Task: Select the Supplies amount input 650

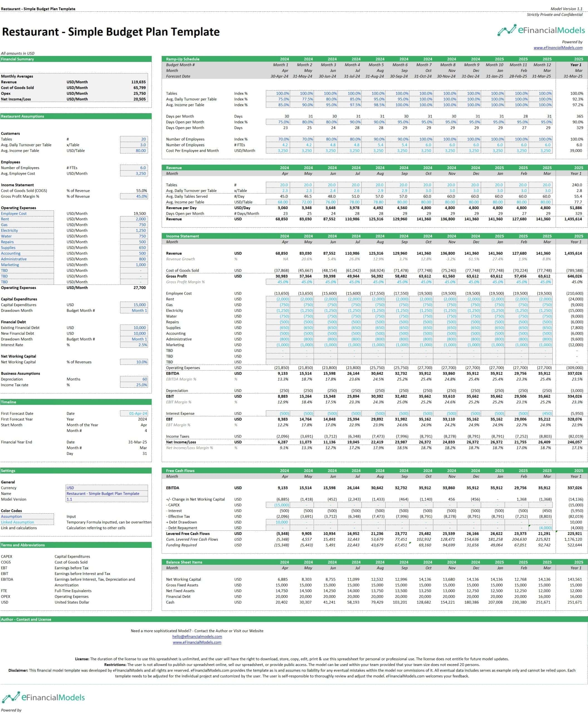Action: coord(134,248)
